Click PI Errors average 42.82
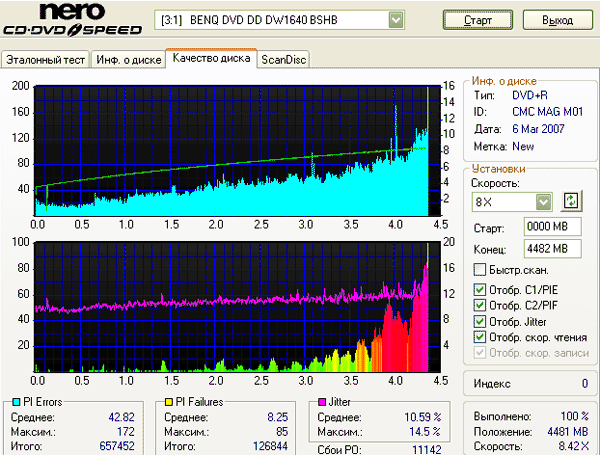600x455 pixels. point(121,417)
